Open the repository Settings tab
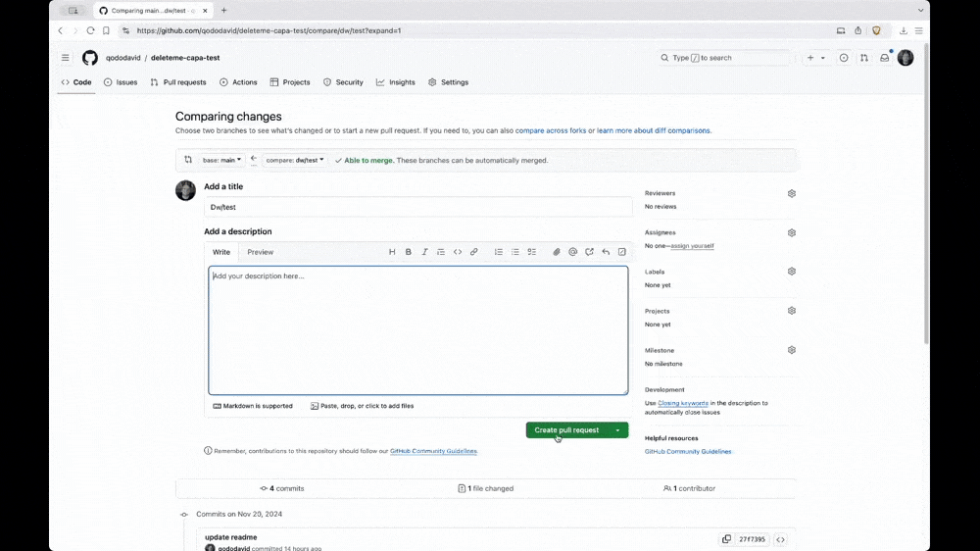The width and height of the screenshot is (980, 551). point(448,82)
